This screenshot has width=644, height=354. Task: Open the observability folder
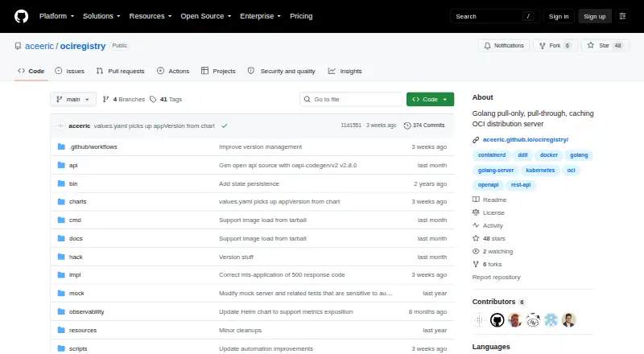pyautogui.click(x=87, y=311)
